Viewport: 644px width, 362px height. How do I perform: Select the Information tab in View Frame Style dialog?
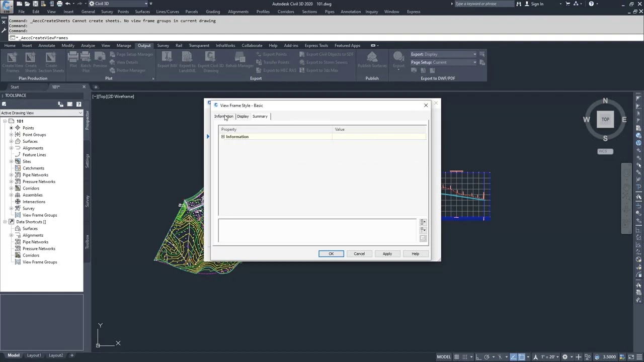(x=224, y=116)
